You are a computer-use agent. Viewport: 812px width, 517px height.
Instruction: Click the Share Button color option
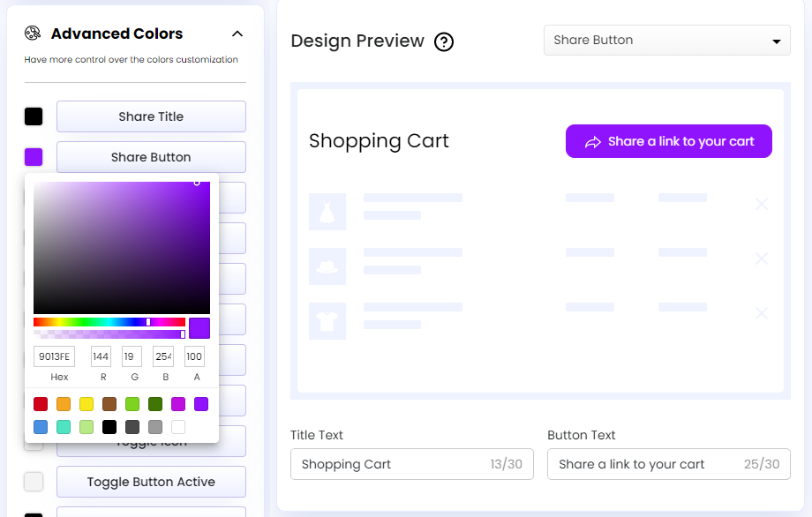point(151,157)
